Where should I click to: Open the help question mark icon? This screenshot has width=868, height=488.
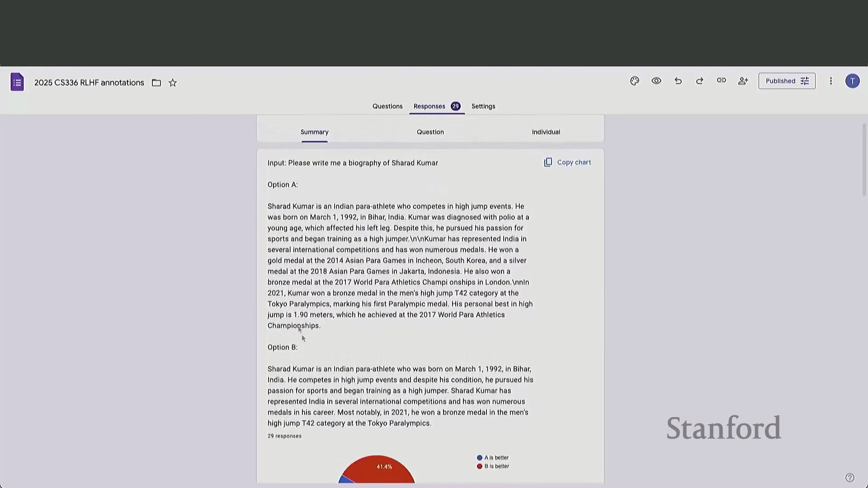(850, 478)
